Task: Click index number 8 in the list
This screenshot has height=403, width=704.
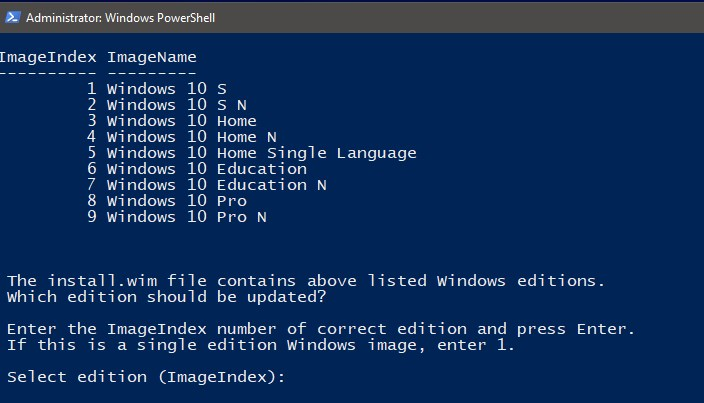Action: tap(92, 201)
